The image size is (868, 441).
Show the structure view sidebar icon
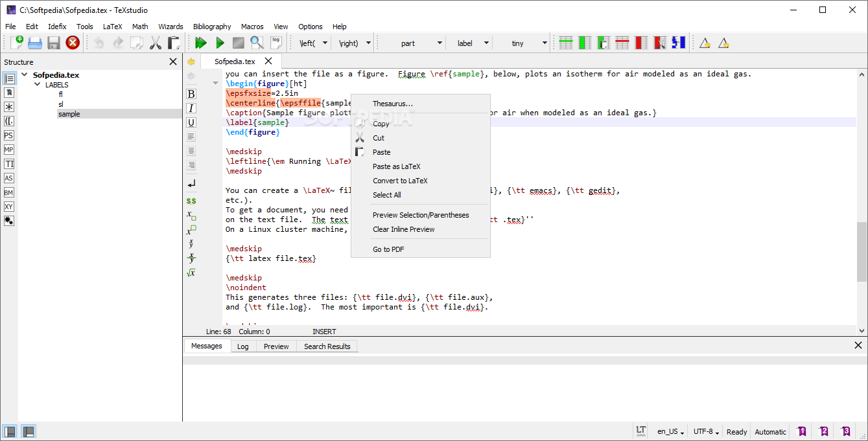tap(9, 78)
